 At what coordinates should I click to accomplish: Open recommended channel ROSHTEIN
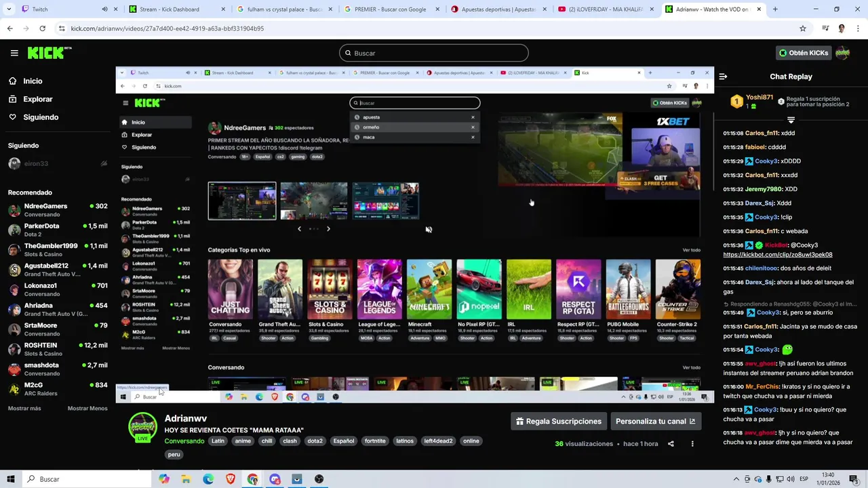(58, 349)
